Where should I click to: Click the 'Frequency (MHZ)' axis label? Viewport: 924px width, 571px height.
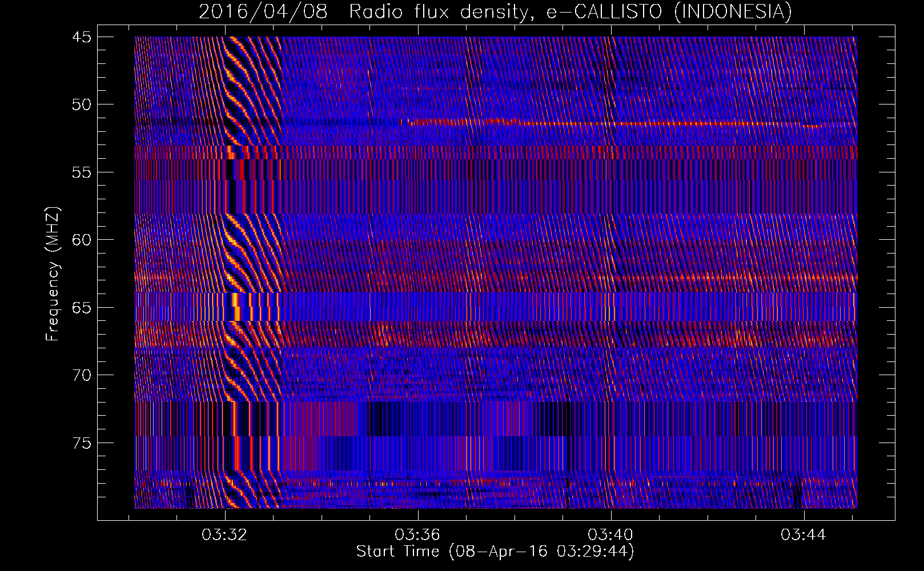(53, 275)
